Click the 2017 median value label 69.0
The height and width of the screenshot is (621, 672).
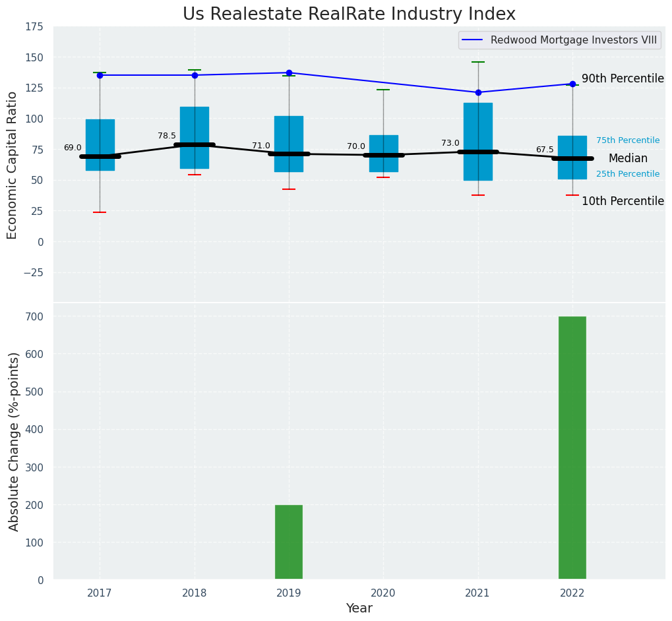[73, 148]
